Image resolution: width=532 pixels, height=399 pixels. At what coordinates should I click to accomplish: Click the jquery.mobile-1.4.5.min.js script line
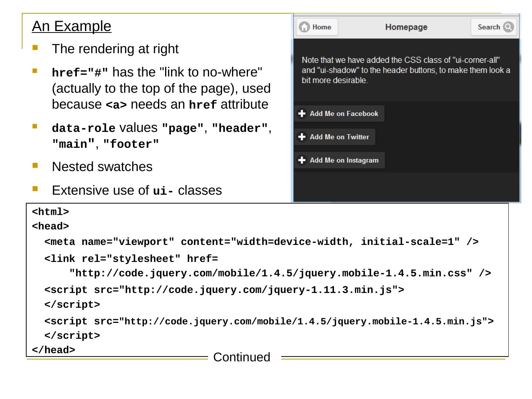269,321
